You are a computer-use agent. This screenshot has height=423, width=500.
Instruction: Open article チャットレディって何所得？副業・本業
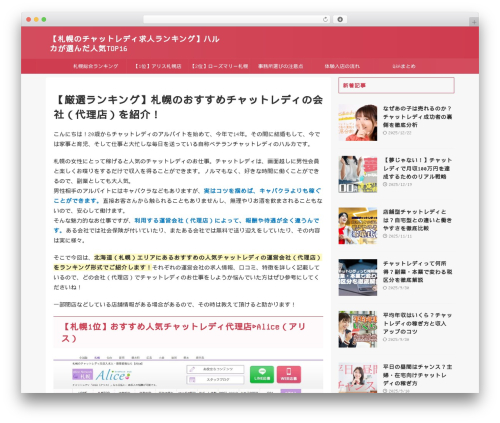click(417, 272)
